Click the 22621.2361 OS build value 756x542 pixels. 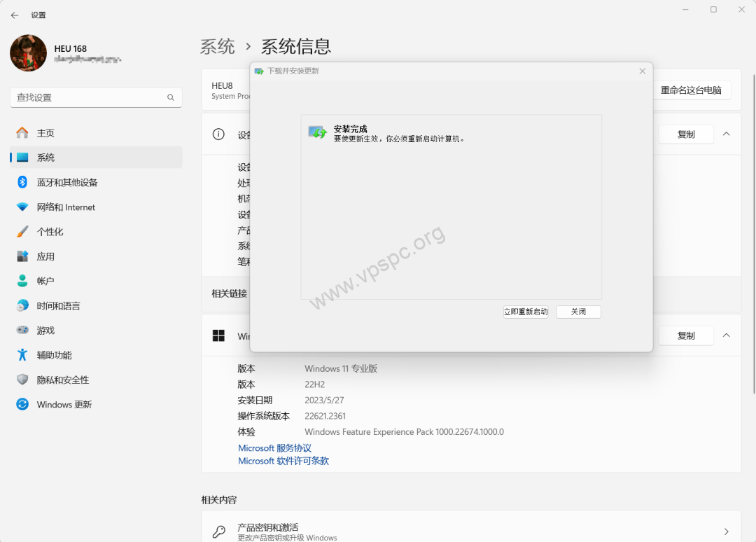[325, 416]
